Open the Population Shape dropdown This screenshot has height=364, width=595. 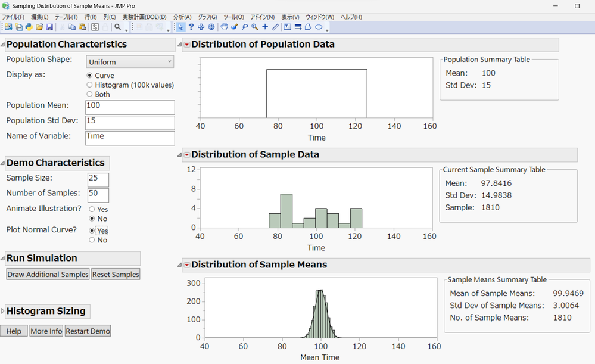tap(130, 62)
